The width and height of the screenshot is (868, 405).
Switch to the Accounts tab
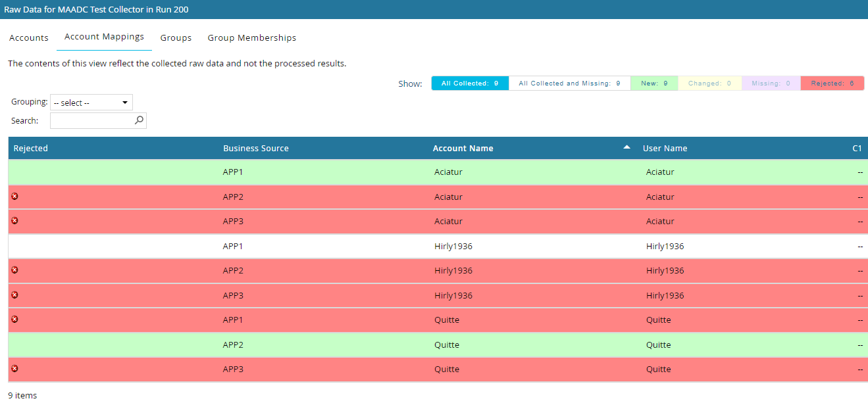29,38
